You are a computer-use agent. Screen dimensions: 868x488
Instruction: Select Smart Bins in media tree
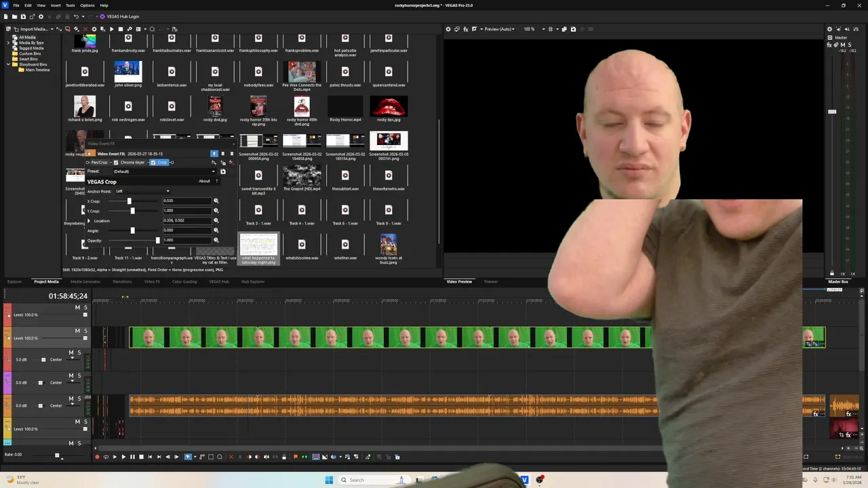28,59
